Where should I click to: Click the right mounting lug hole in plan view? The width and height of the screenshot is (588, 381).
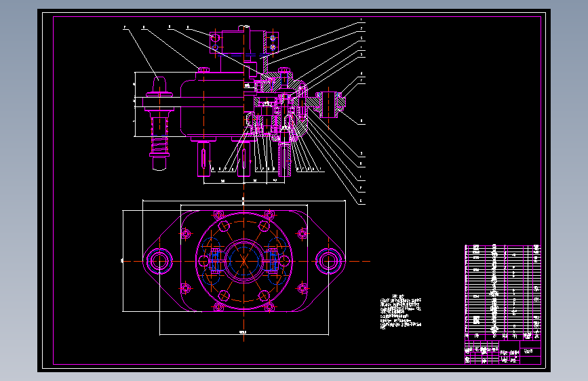tap(328, 261)
